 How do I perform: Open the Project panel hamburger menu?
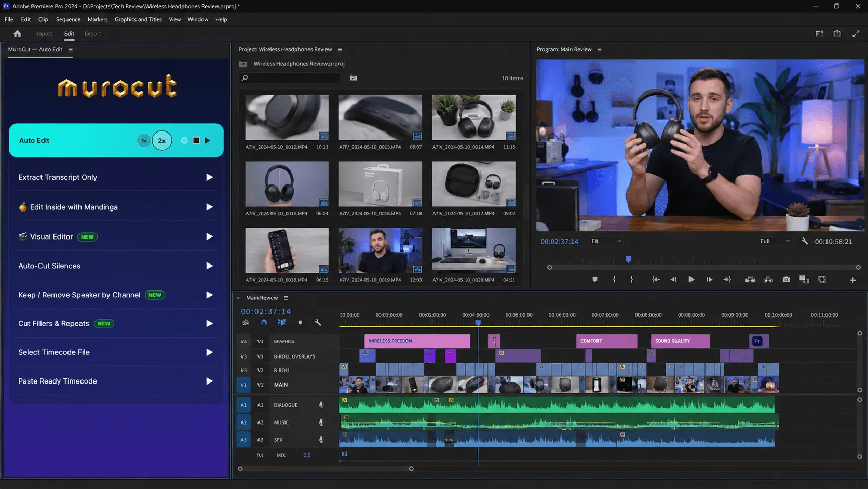pyautogui.click(x=340, y=50)
